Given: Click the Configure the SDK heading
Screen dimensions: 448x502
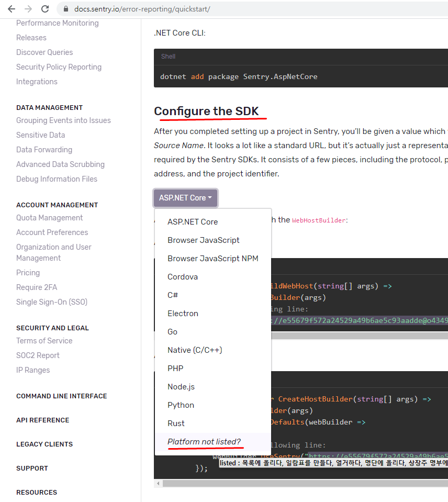Looking at the screenshot, I should point(206,111).
